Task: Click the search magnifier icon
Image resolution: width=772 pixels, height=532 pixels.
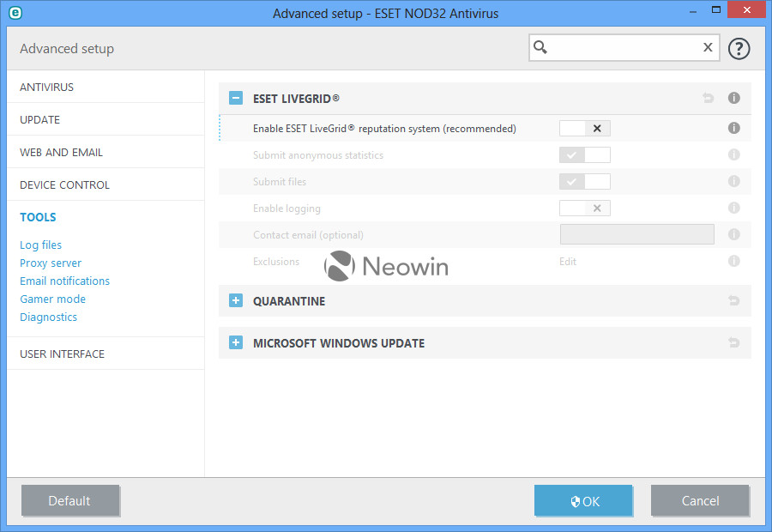Action: [540, 47]
